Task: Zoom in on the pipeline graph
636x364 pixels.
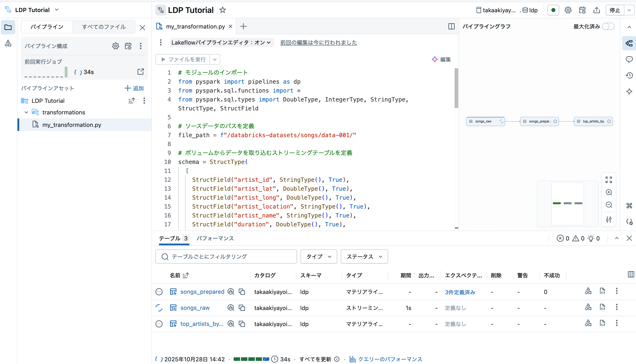Action: pyautogui.click(x=609, y=192)
